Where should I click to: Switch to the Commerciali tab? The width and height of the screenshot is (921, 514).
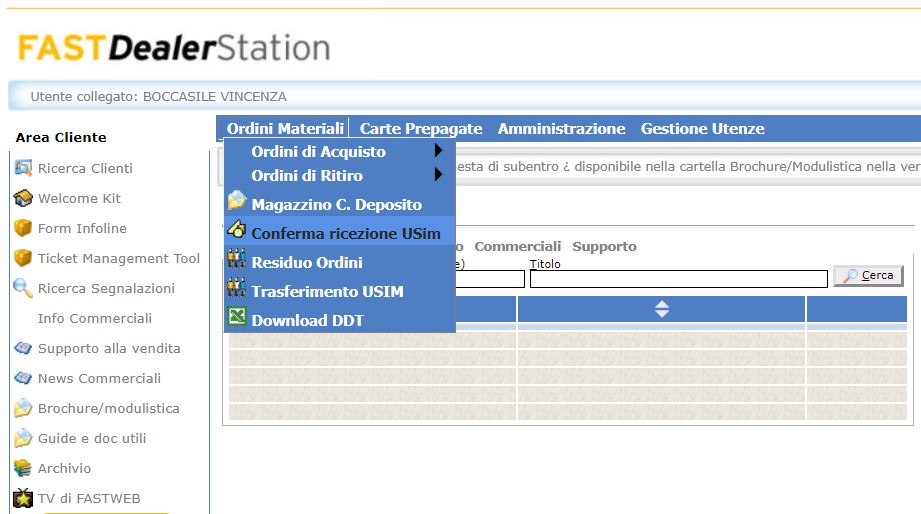(x=517, y=246)
